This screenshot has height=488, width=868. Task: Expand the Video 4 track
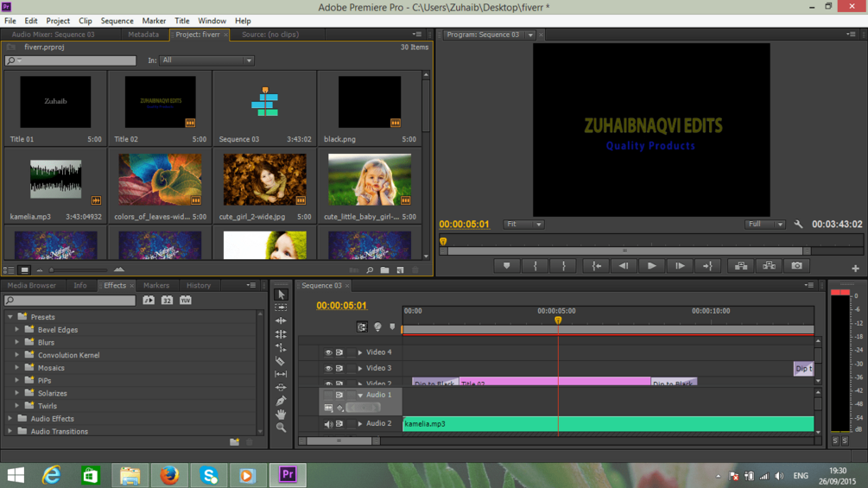coord(360,352)
